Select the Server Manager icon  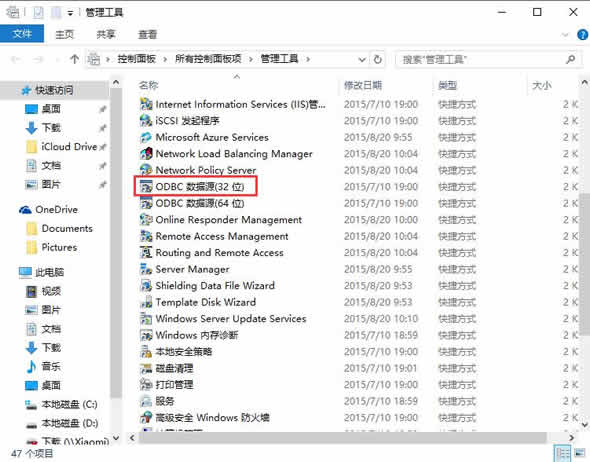tap(146, 269)
